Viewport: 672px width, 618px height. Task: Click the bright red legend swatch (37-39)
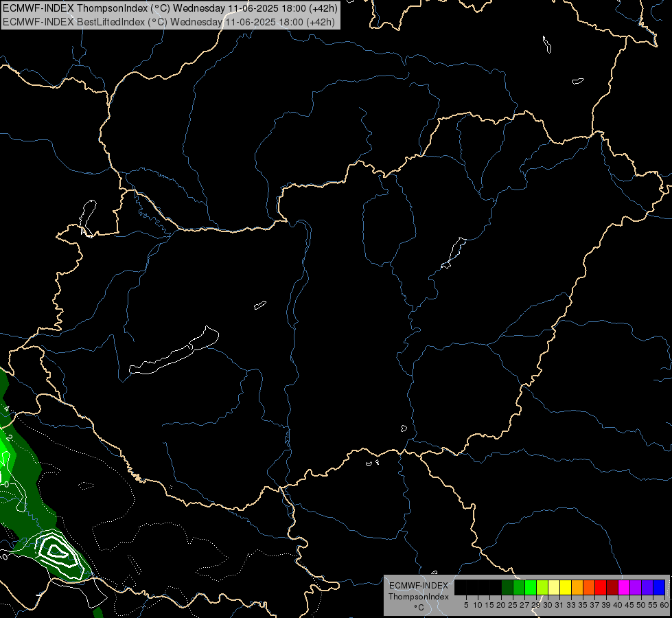pos(601,587)
